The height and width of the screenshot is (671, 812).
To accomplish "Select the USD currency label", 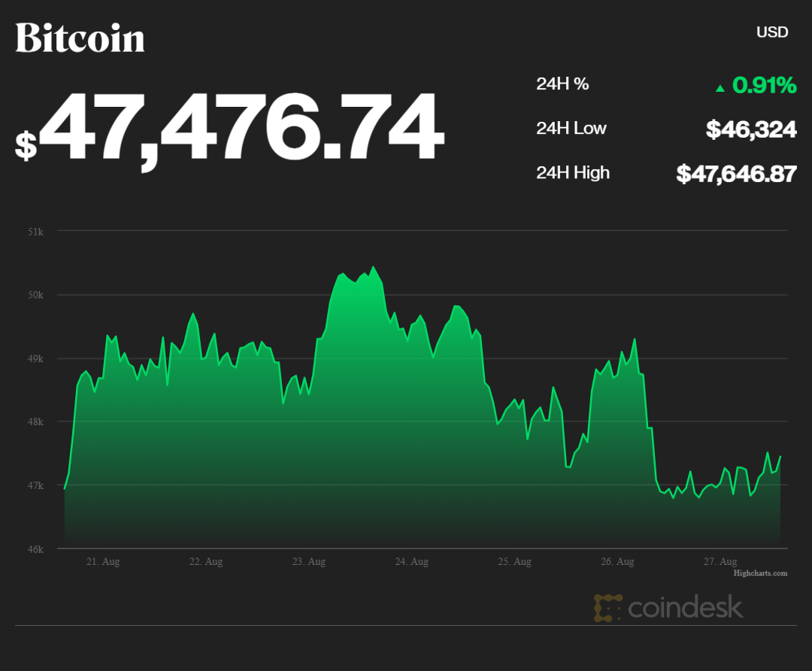I will tap(772, 32).
